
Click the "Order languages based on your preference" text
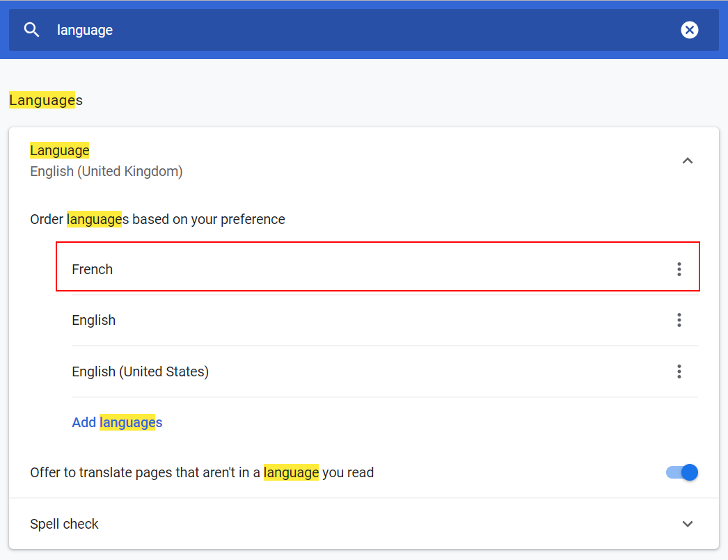tap(157, 219)
